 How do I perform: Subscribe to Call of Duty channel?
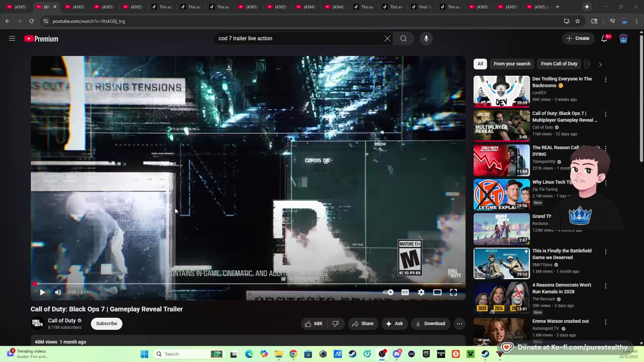click(107, 324)
